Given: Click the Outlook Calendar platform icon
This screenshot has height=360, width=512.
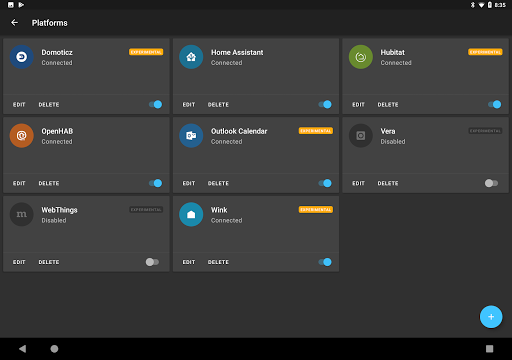Looking at the screenshot, I should pyautogui.click(x=191, y=136).
